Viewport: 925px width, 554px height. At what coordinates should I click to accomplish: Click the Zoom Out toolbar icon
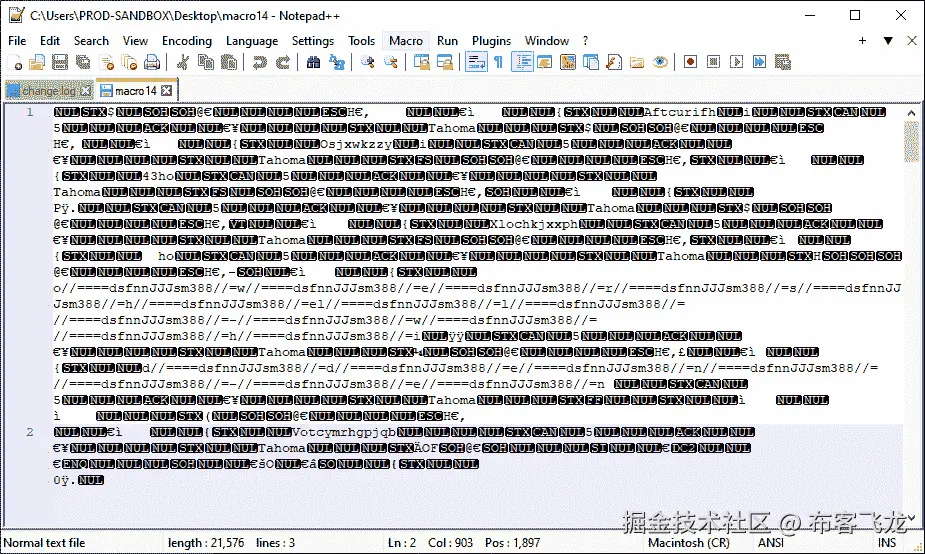point(391,62)
